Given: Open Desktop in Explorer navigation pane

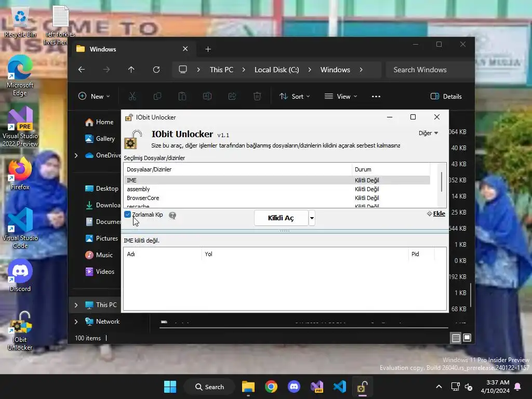Looking at the screenshot, I should (x=102, y=189).
